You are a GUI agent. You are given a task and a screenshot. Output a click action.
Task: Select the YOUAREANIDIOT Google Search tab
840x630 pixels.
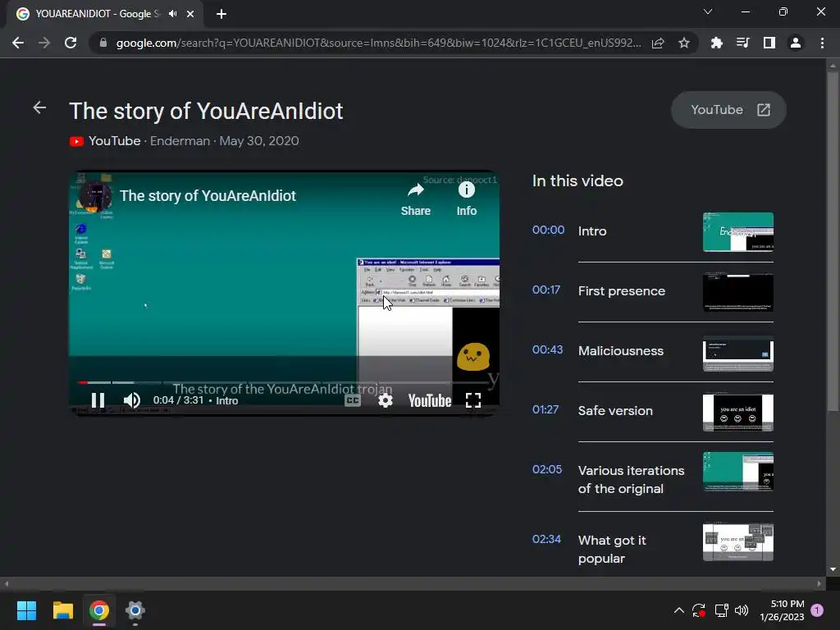(98, 14)
